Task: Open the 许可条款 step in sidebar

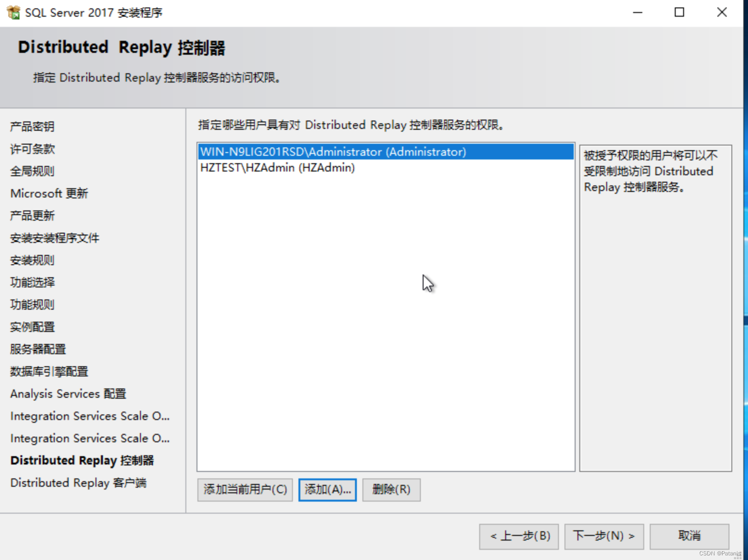Action: click(32, 149)
